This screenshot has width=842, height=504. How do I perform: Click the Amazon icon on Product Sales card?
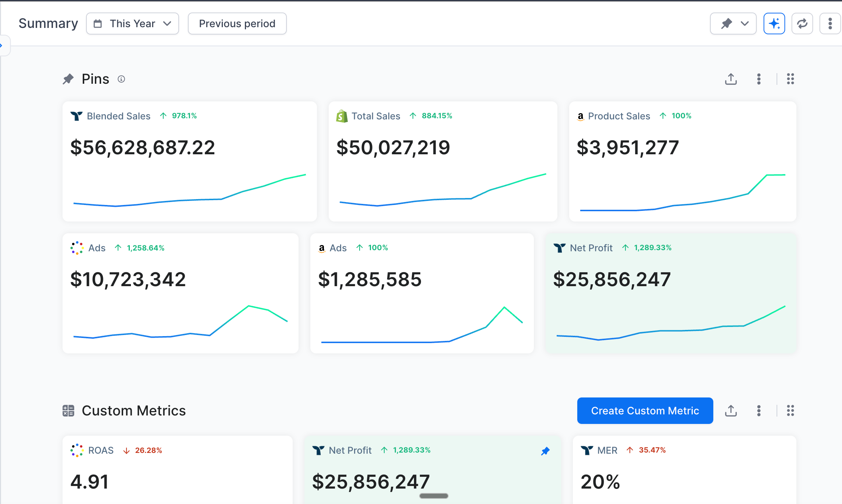580,116
